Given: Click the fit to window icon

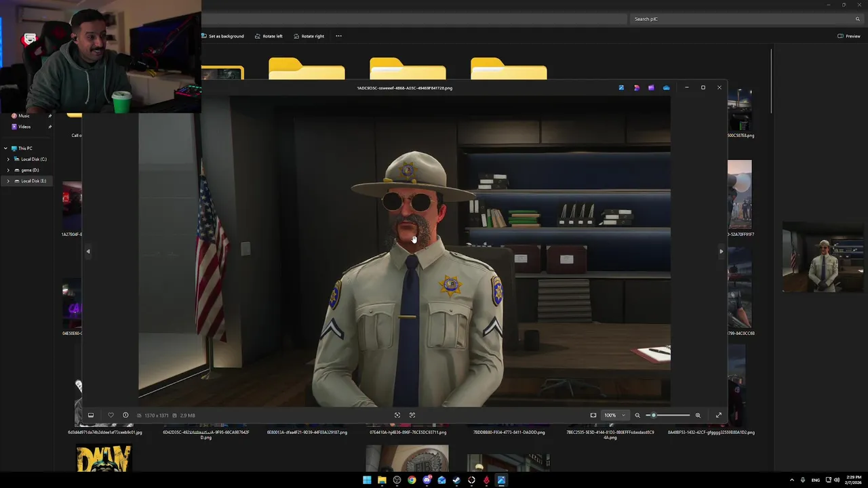Looking at the screenshot, I should click(x=593, y=415).
